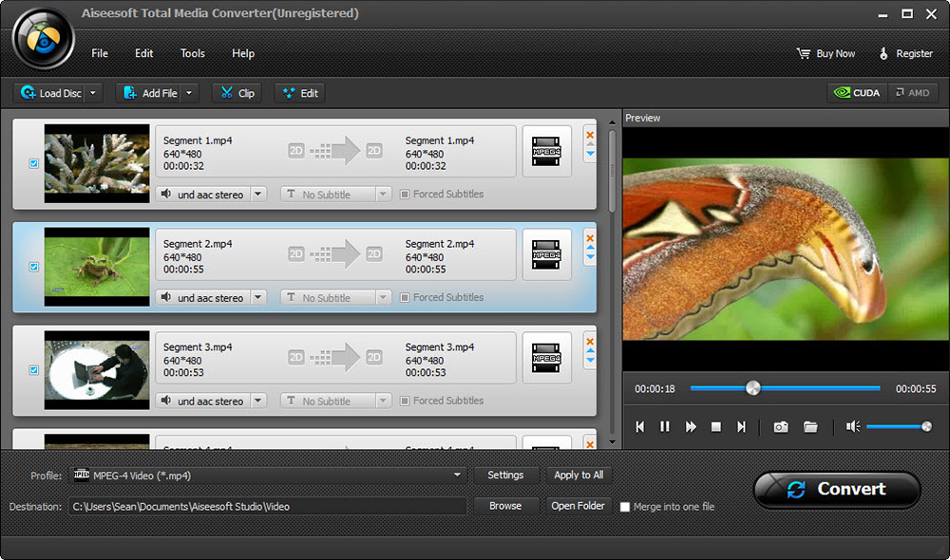The image size is (950, 560).
Task: Remove Segment 1.mp4 with orange X
Action: (590, 135)
